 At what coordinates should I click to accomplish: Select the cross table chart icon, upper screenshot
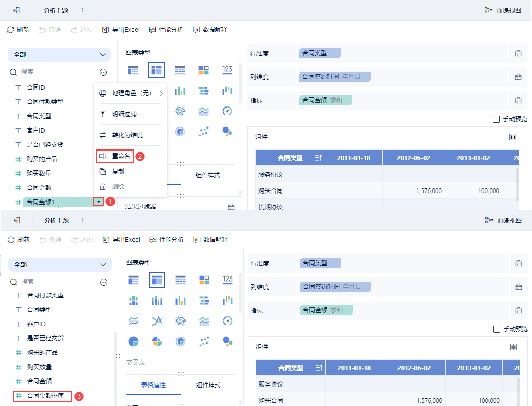157,70
